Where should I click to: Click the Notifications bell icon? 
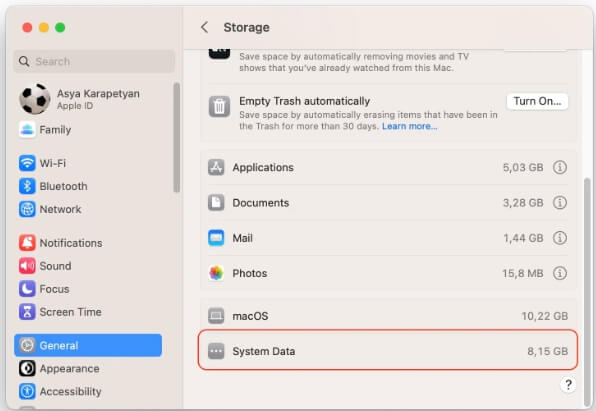(27, 243)
